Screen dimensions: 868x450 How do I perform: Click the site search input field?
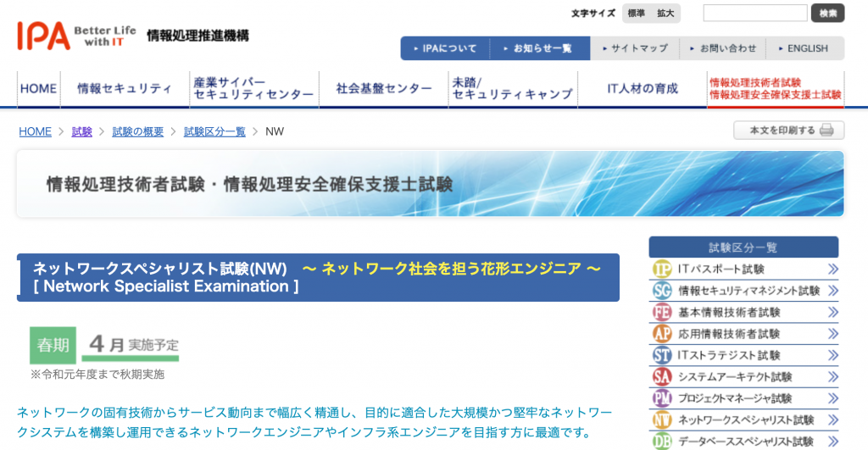(x=755, y=13)
